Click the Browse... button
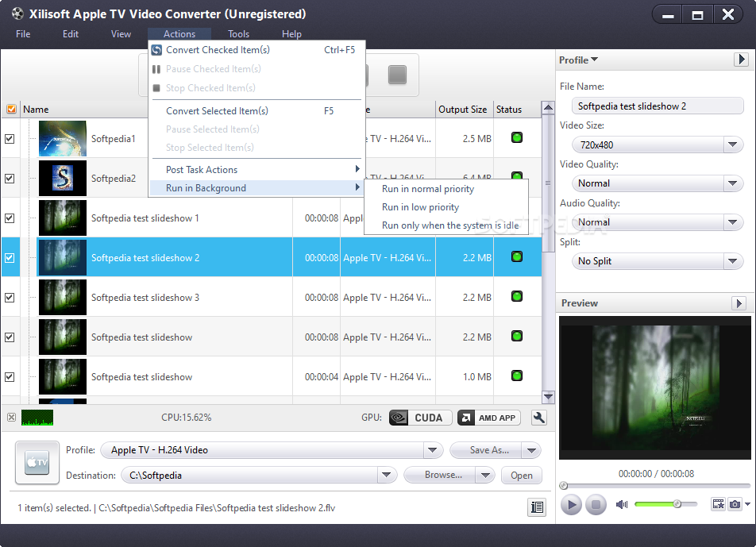The height and width of the screenshot is (547, 756). coord(441,476)
